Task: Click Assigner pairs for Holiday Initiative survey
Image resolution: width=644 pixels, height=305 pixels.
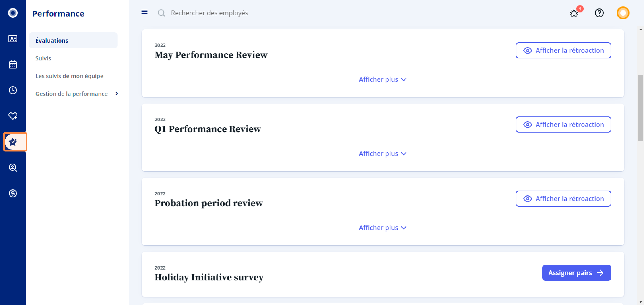Action: [577, 273]
